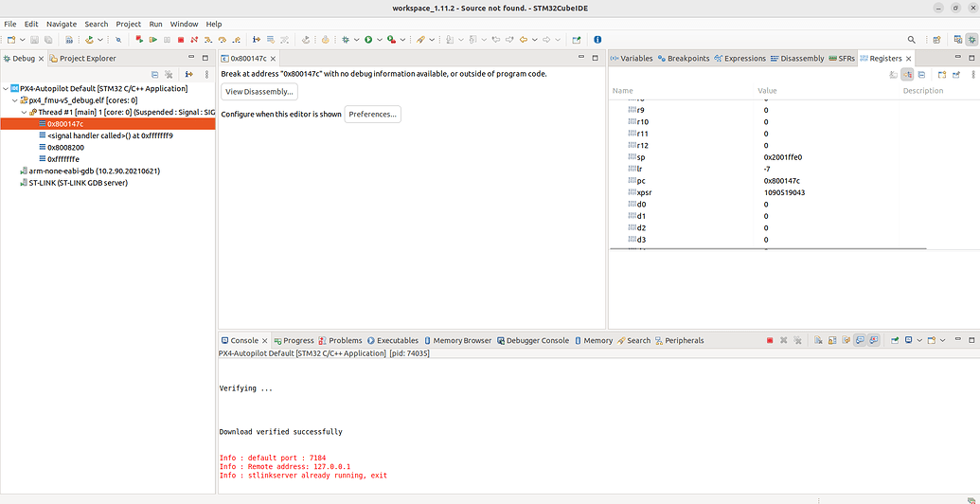
Task: Resume execution with the green Resume icon
Action: click(152, 40)
